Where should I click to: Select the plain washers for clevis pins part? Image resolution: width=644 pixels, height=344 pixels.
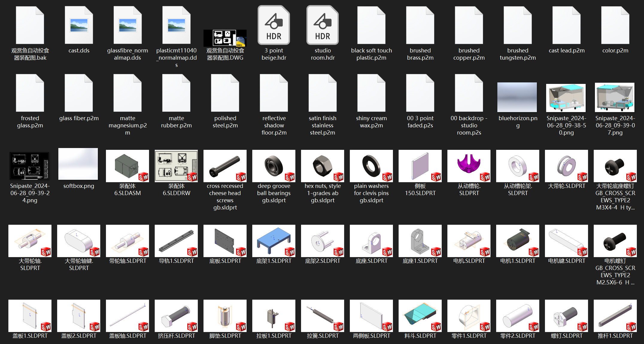pyautogui.click(x=371, y=166)
